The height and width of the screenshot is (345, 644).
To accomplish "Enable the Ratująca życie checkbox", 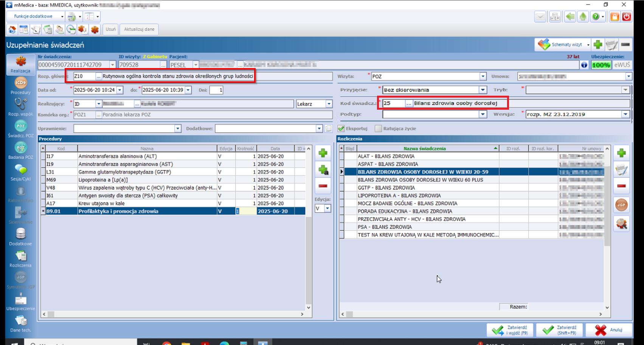I will click(x=378, y=129).
